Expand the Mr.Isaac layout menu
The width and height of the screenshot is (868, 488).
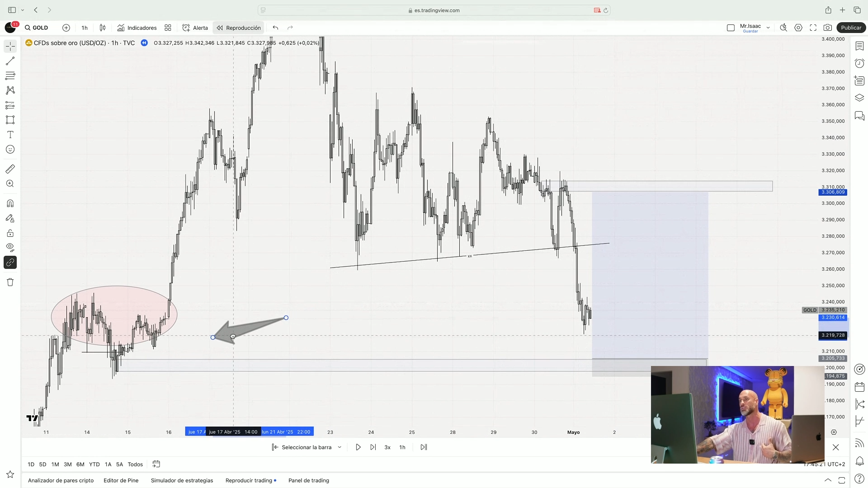(x=768, y=28)
